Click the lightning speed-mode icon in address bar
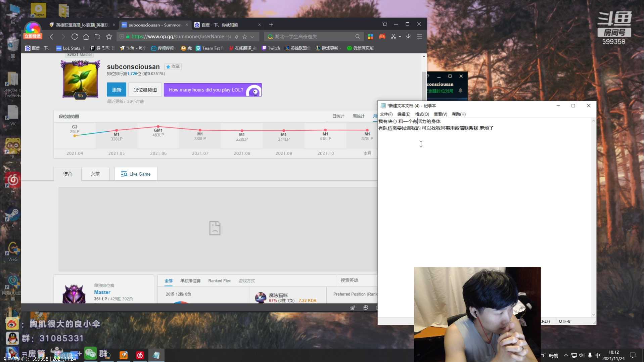This screenshot has width=644, height=362. [236, 37]
